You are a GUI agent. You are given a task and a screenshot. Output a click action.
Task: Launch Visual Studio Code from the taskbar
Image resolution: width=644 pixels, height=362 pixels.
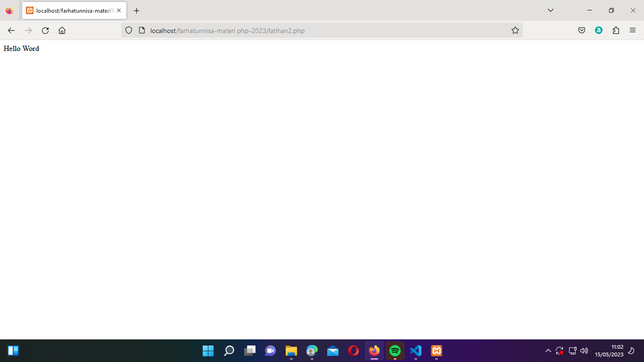tap(416, 351)
